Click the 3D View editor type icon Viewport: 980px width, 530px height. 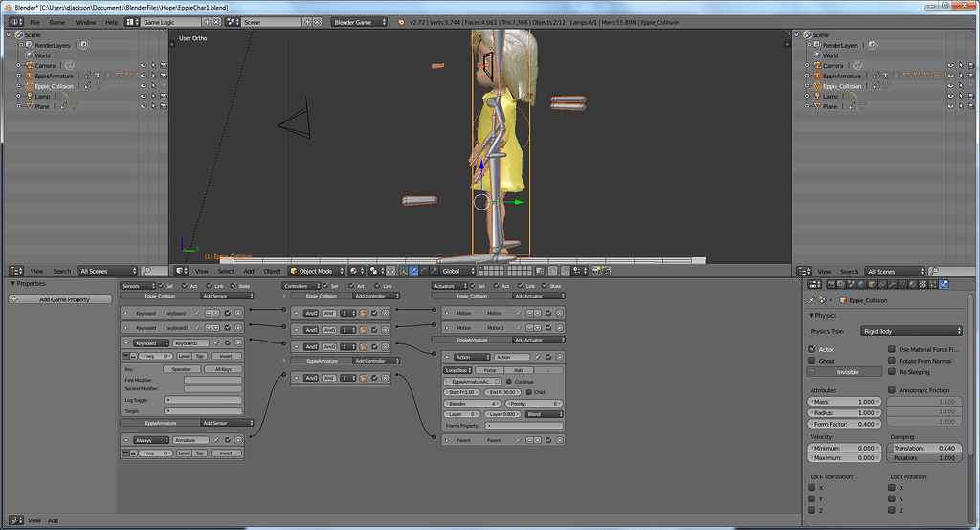point(181,271)
